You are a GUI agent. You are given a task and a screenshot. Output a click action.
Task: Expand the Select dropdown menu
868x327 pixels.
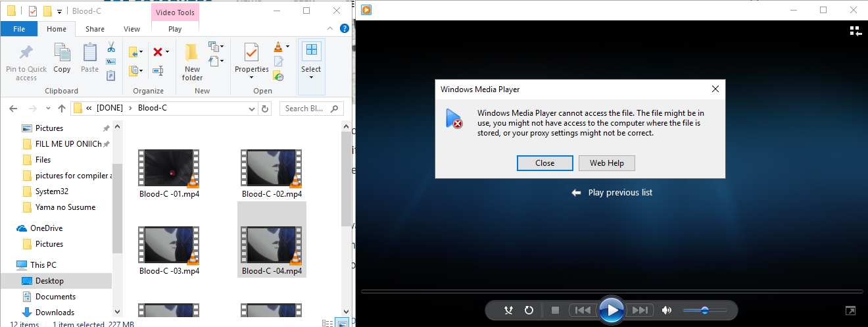coord(311,77)
